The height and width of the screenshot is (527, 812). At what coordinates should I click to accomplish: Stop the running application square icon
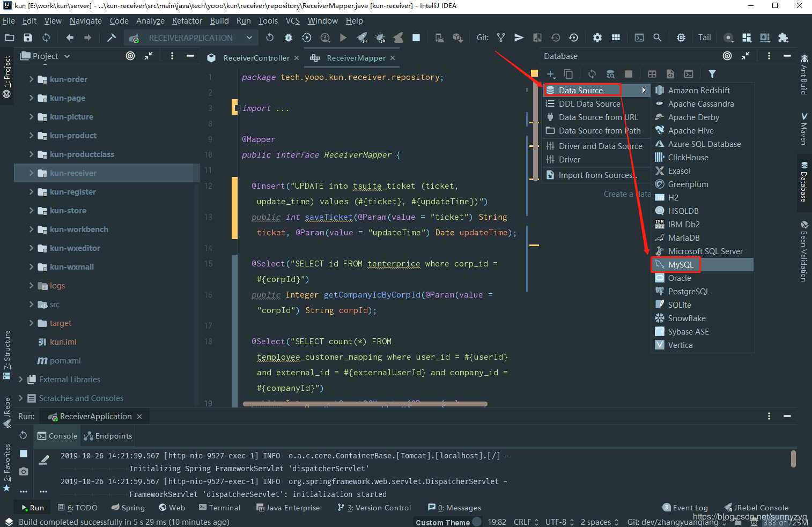point(416,38)
